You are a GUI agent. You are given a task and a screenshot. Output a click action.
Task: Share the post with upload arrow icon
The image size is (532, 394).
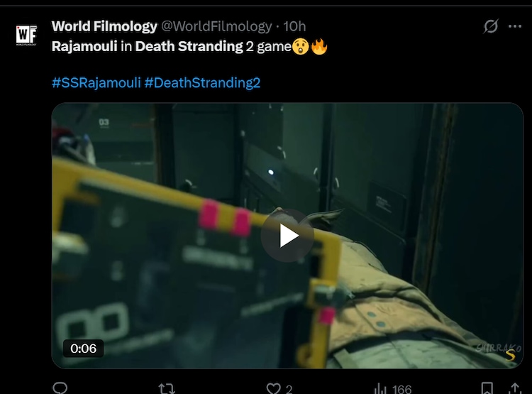click(x=515, y=388)
